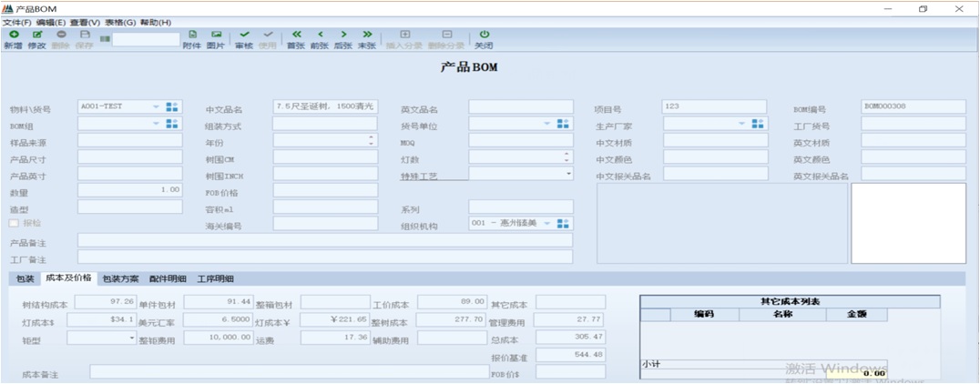Click the 海关编号 input field

coord(326,224)
